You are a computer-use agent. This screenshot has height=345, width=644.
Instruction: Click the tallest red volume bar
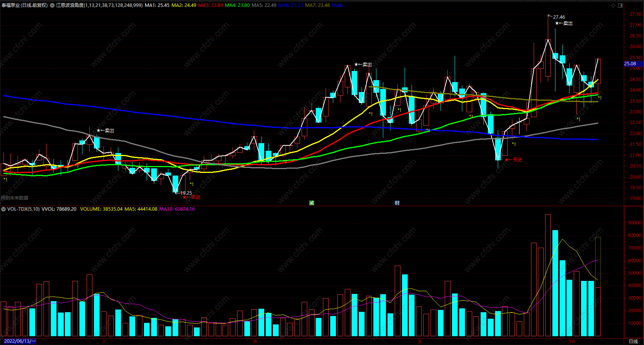(548, 275)
